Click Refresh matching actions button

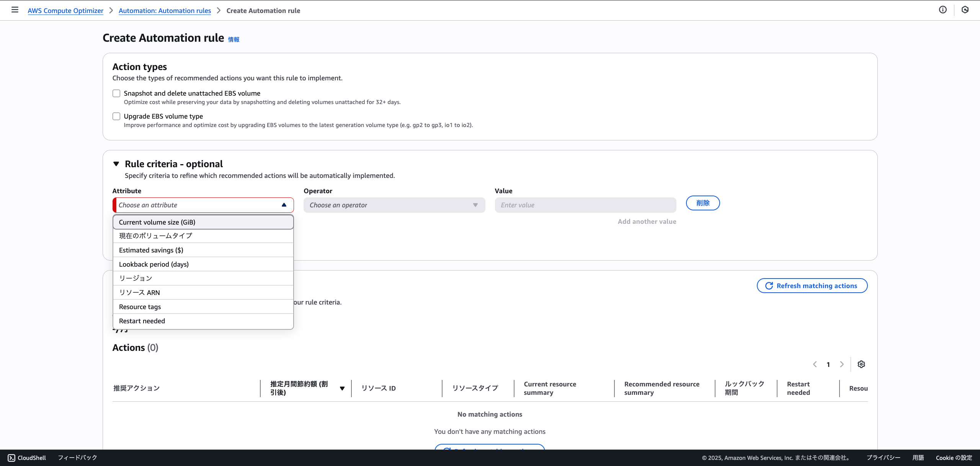(x=812, y=286)
